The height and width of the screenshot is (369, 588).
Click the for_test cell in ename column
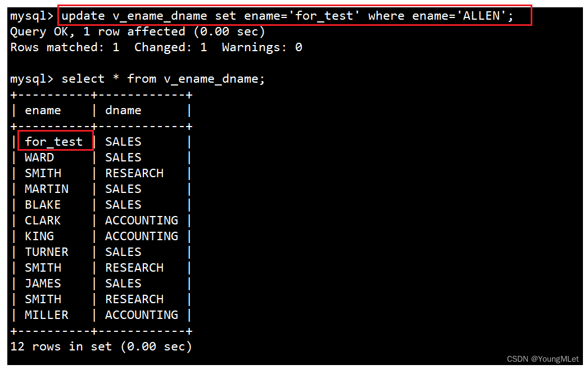53,142
